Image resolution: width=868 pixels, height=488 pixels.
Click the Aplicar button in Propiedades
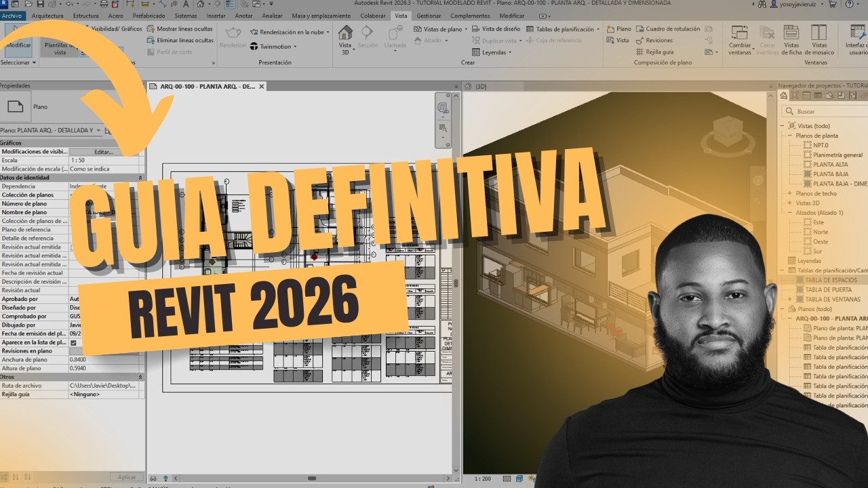tap(127, 477)
